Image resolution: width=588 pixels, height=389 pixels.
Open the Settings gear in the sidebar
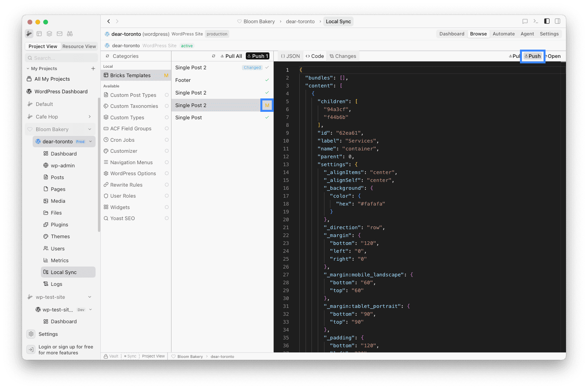tap(31, 334)
